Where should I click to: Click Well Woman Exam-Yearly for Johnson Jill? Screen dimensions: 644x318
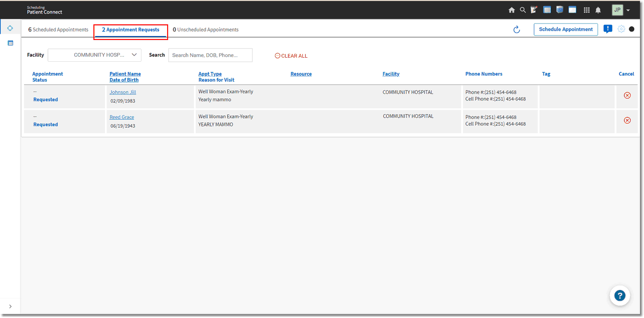(226, 91)
